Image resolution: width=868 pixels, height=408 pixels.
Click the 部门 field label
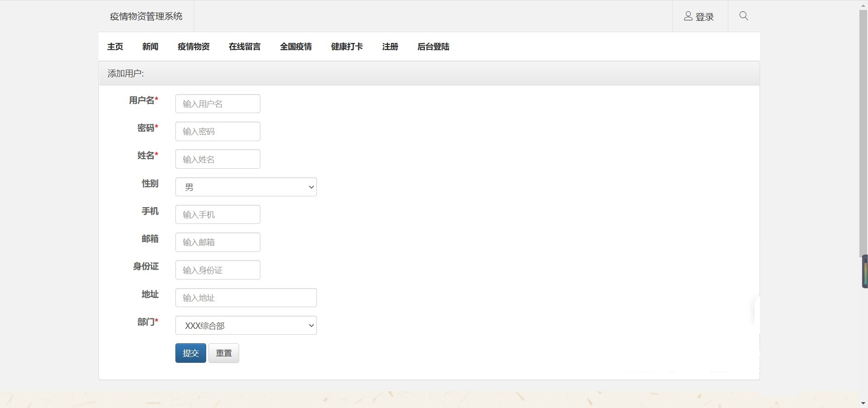click(x=147, y=322)
